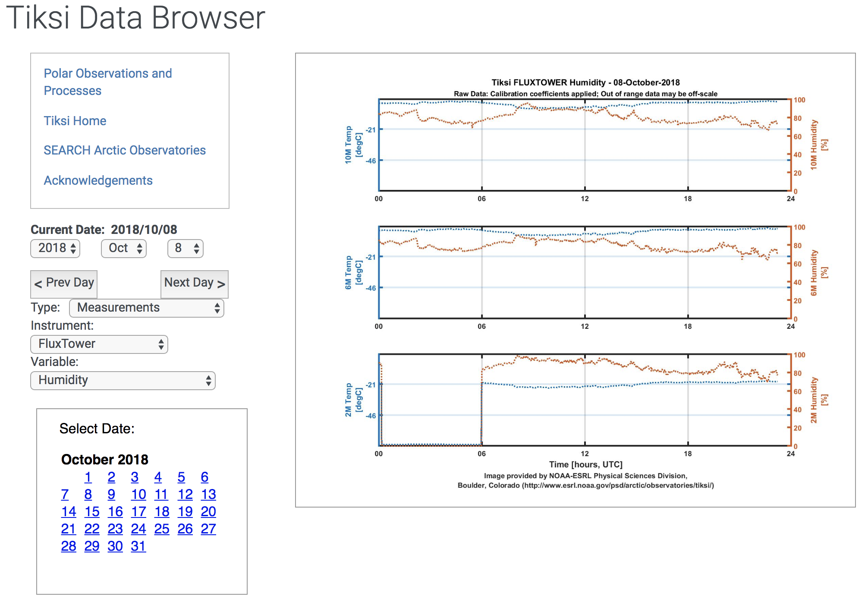Click the 2M humidity chart panel
Screen dimensions: 868x612
tap(585, 400)
